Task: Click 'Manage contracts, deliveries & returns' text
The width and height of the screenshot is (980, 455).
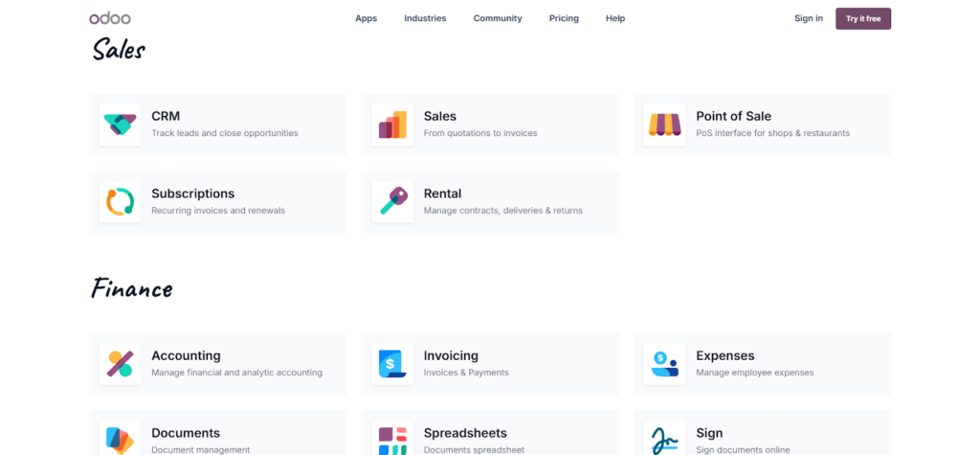Action: pos(503,211)
